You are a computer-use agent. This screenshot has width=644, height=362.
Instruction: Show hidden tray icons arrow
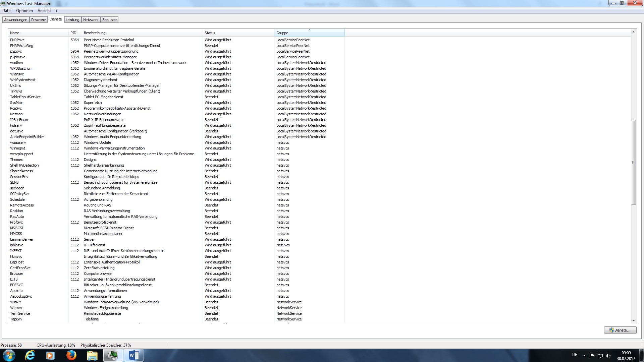tap(584, 356)
